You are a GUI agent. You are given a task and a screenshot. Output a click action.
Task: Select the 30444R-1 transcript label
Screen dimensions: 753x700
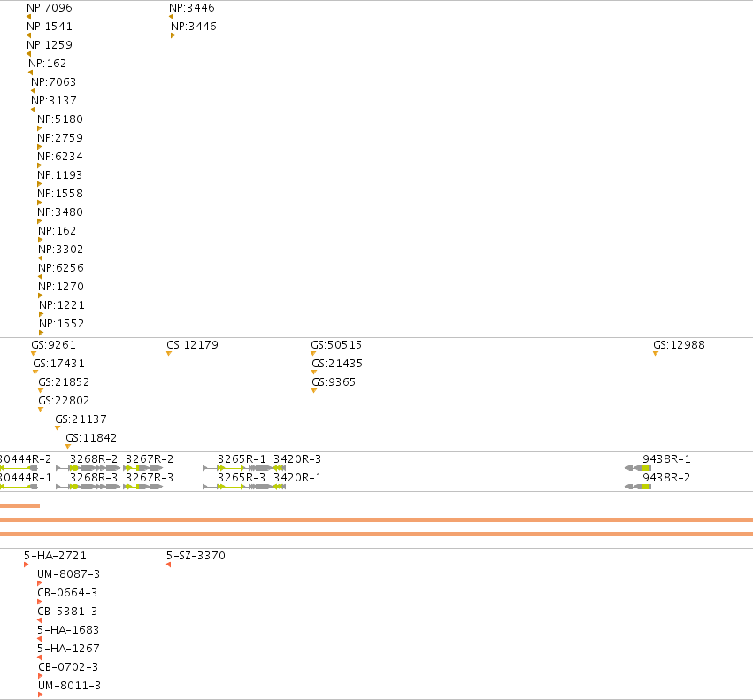pyautogui.click(x=26, y=478)
